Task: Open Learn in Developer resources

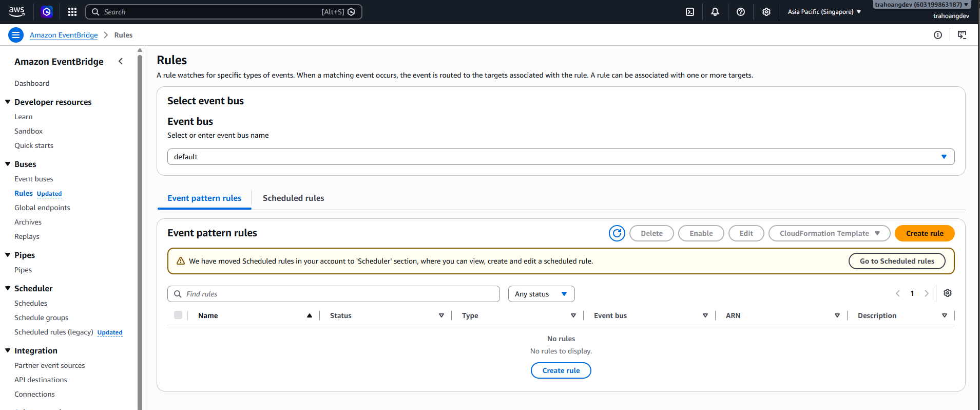Action: [23, 117]
